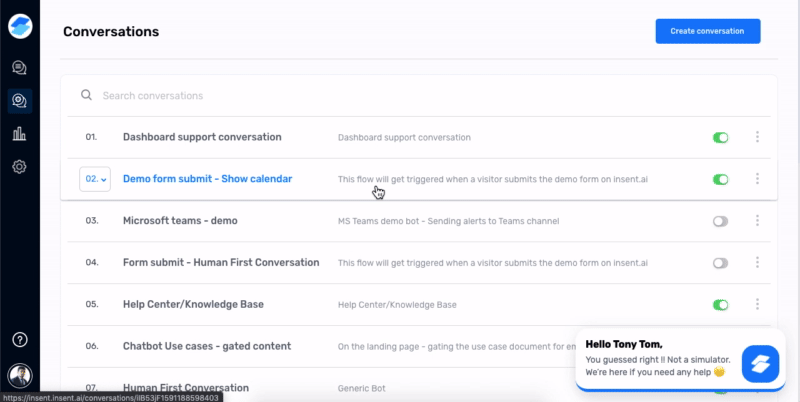This screenshot has height=402, width=800.
Task: Turn off Help Center/Knowledge Base toggle
Action: [720, 305]
